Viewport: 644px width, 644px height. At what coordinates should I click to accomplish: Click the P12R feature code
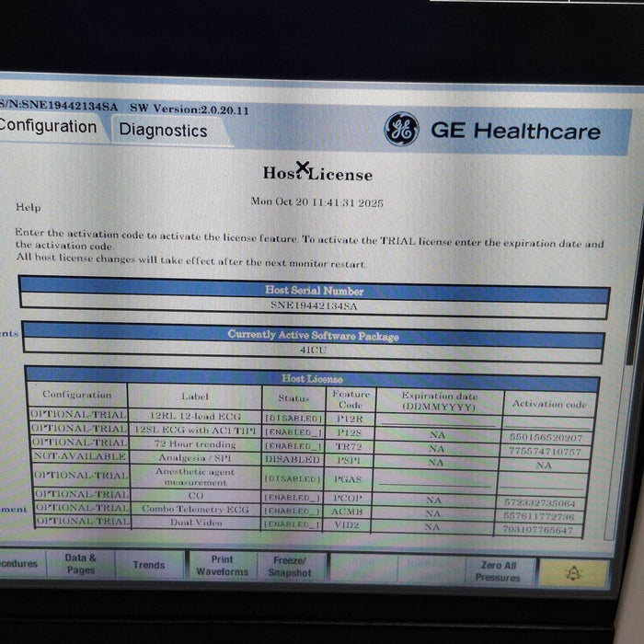click(350, 419)
